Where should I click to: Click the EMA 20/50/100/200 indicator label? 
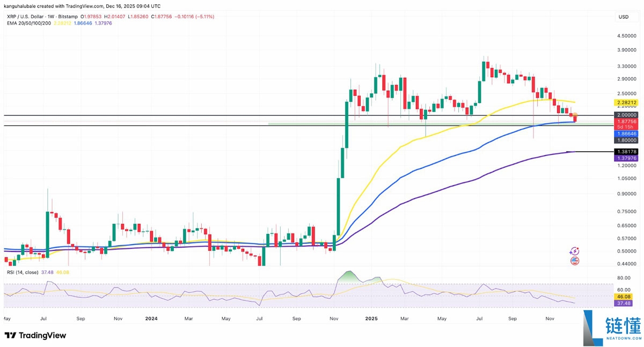29,24
